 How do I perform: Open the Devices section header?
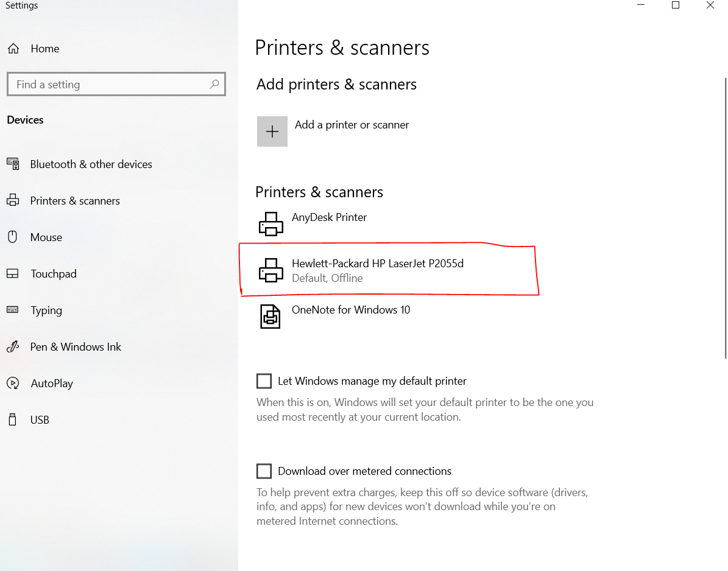point(25,119)
